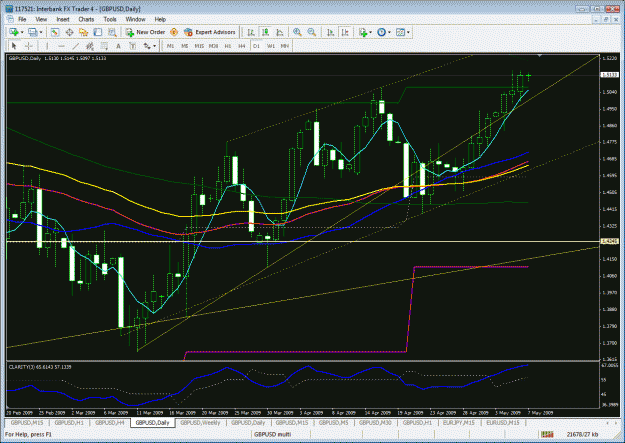Open the Insert menu
625x443 pixels.
63,19
